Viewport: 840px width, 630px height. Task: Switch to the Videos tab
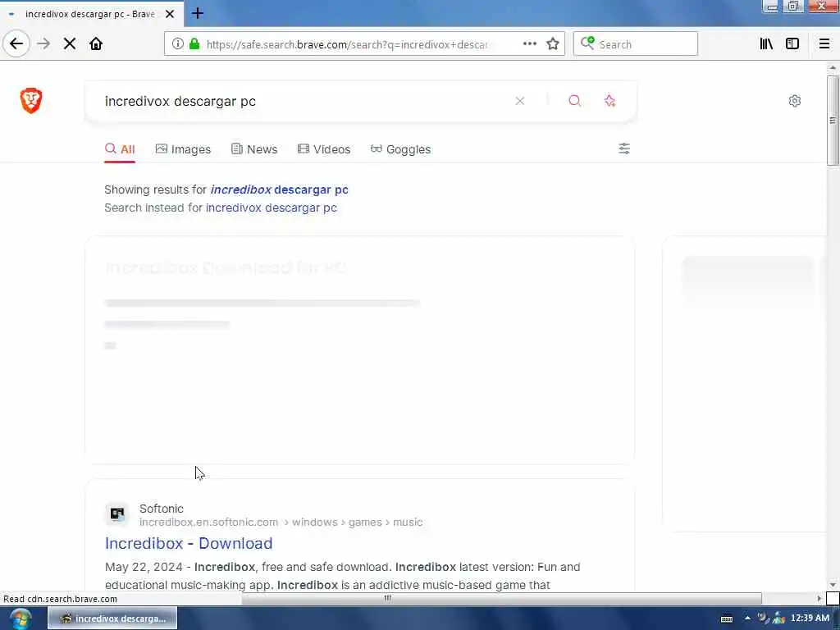[324, 149]
